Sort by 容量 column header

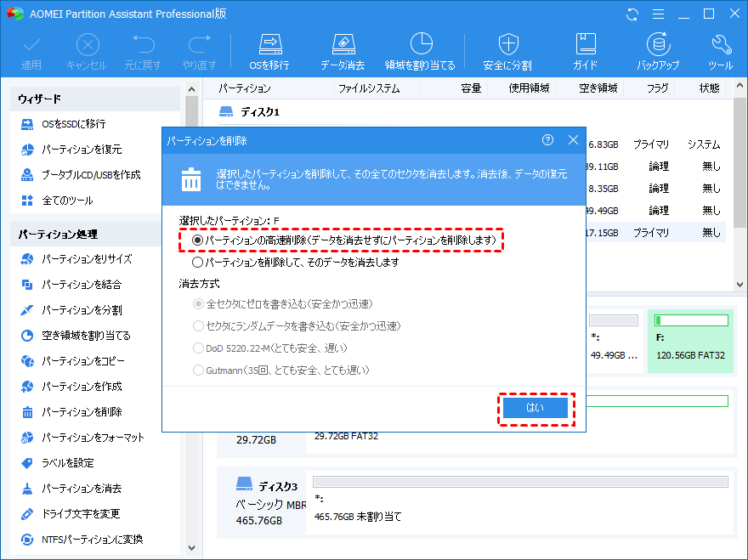pyautogui.click(x=471, y=88)
